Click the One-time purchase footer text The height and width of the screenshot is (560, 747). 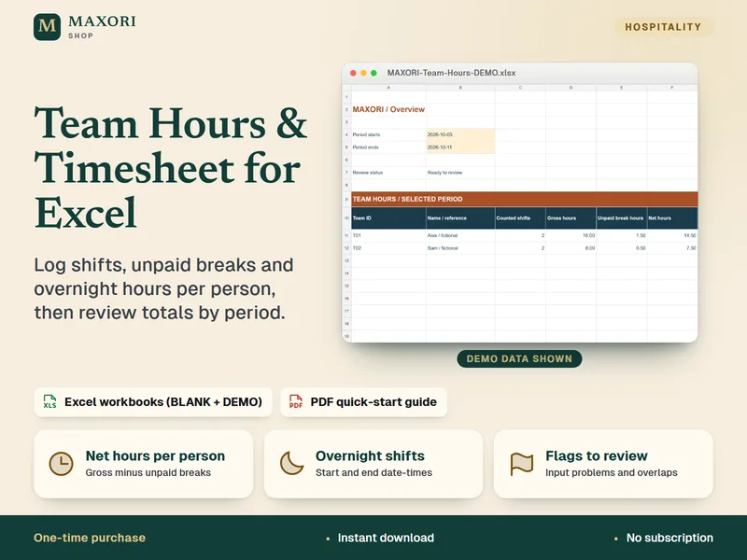coord(90,538)
